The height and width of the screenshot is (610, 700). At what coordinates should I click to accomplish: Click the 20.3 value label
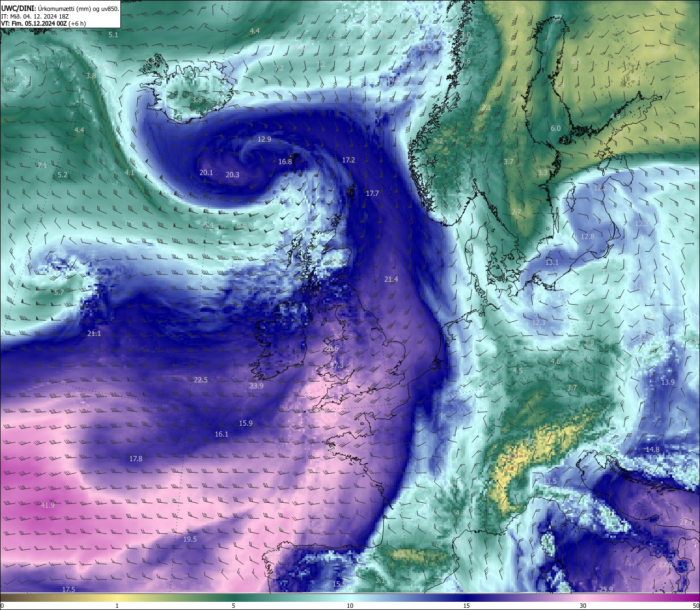coord(232,175)
